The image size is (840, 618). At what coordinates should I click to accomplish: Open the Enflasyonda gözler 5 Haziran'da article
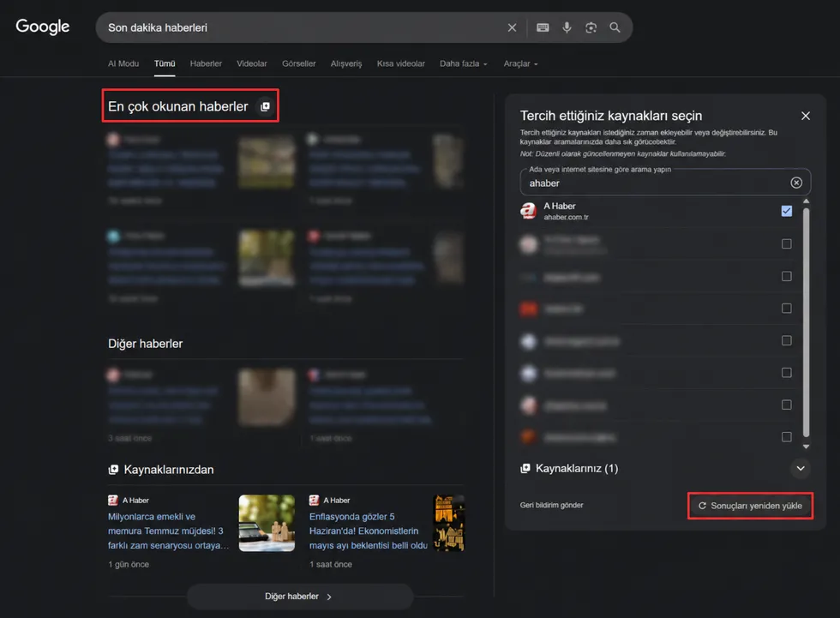tap(369, 531)
